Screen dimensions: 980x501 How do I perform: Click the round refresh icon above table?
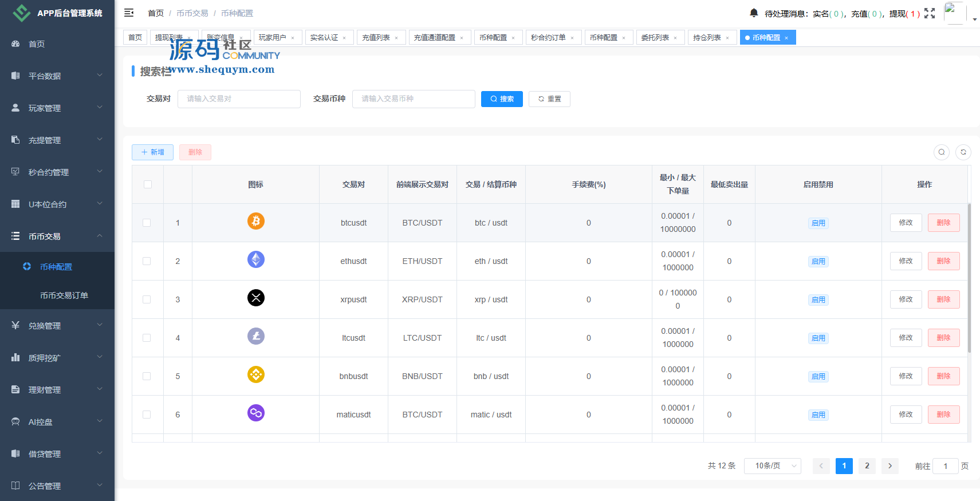click(x=963, y=152)
